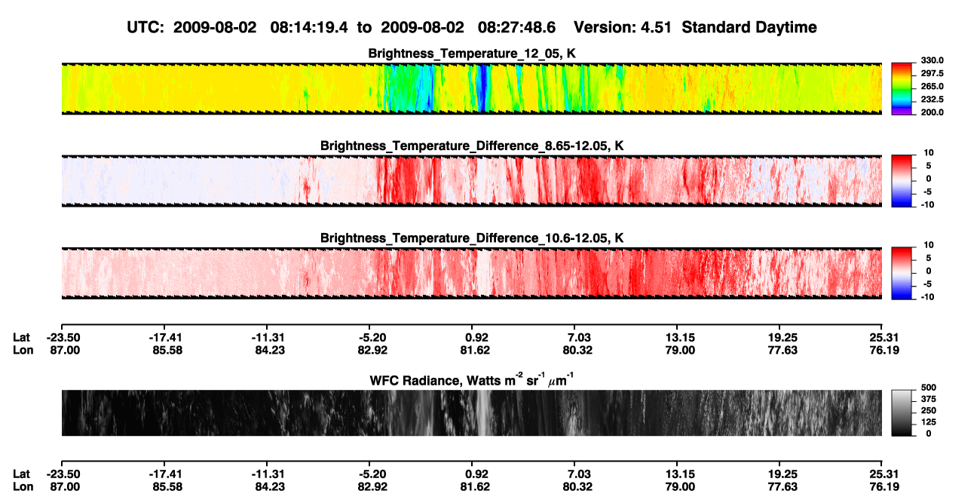Viewport: 980px width, 503px height.
Task: Click Version: 4.51 Standard Daytime text
Action: click(695, 27)
